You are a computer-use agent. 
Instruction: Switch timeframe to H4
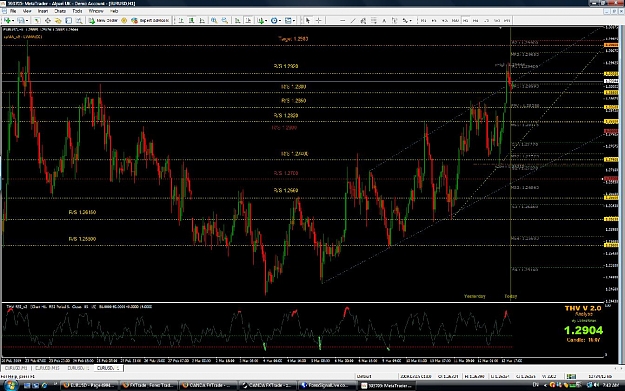[476, 20]
